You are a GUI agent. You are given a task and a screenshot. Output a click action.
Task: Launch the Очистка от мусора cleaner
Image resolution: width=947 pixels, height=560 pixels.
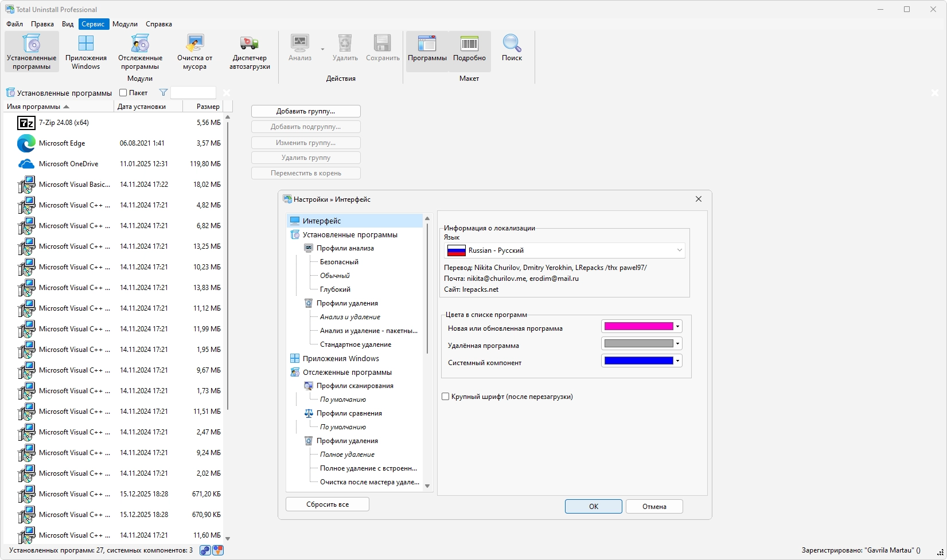(194, 52)
